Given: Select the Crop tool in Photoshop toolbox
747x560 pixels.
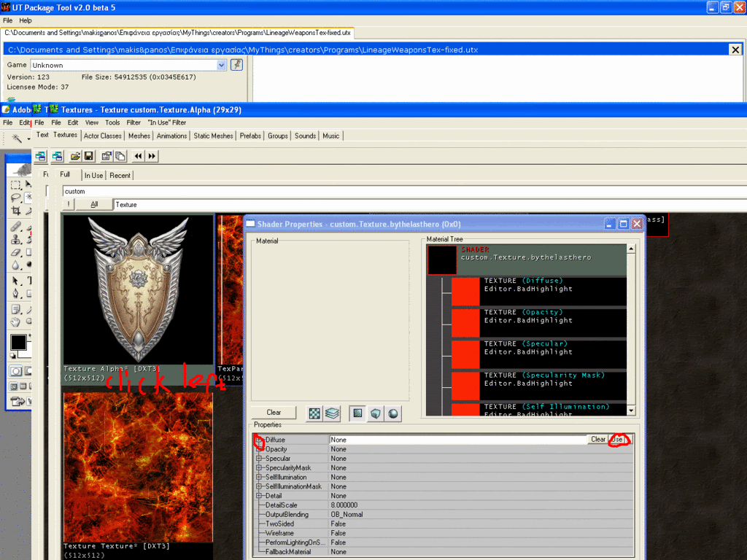Looking at the screenshot, I should pos(15,211).
